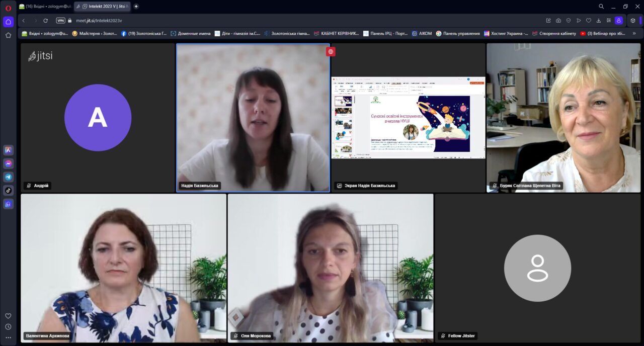644x346 pixels.
Task: Select the Intelekt 2023 V Jitsi tab
Action: click(x=102, y=7)
